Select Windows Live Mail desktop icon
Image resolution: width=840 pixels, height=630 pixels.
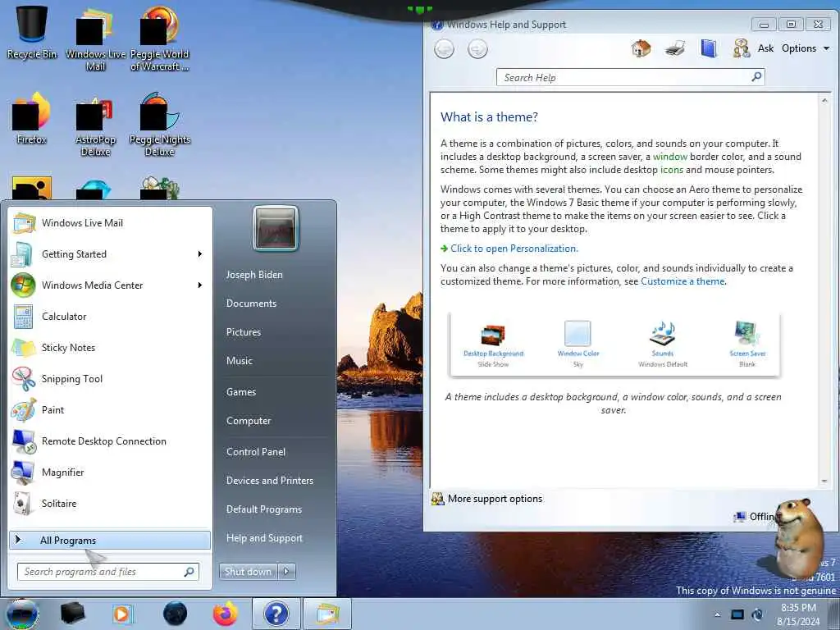click(95, 39)
